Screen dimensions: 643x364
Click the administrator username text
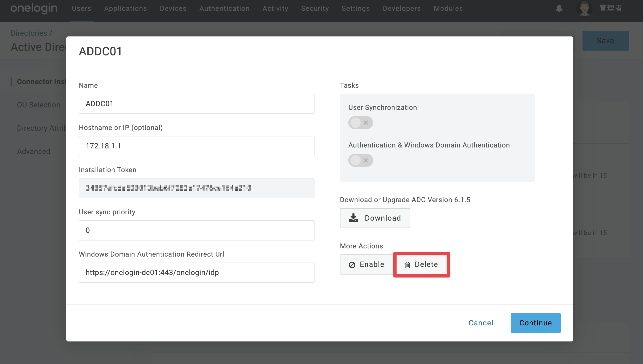pos(610,8)
